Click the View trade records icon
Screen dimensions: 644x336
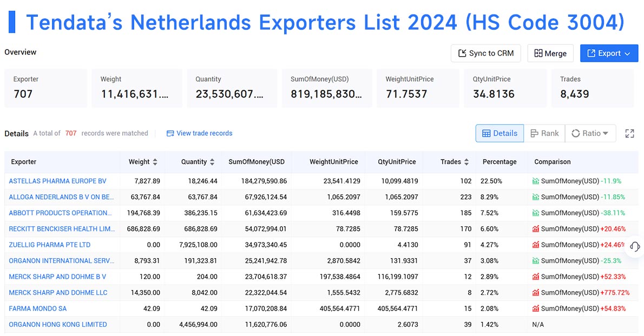pyautogui.click(x=169, y=133)
